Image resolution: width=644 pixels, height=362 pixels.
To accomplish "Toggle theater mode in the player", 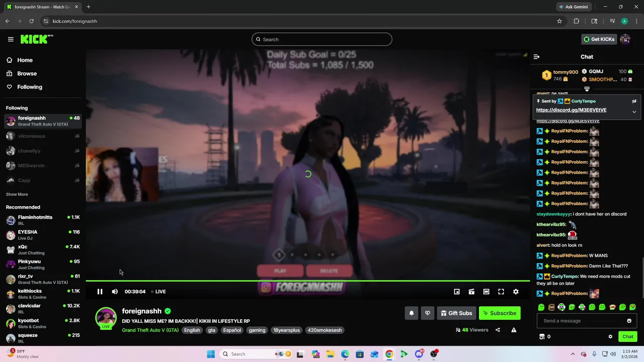I will tap(486, 292).
